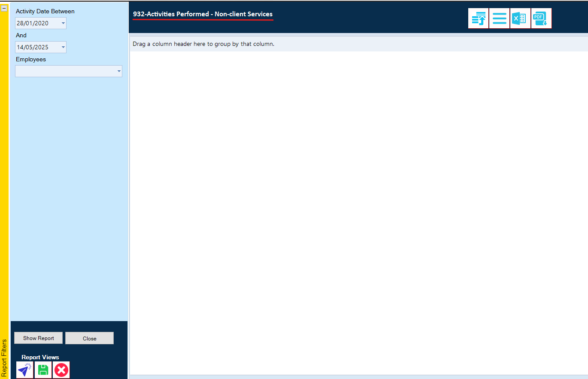Screen dimensions: 588x379
Task: Click the collapse grouped rows icon in header
Action: [x=479, y=18]
